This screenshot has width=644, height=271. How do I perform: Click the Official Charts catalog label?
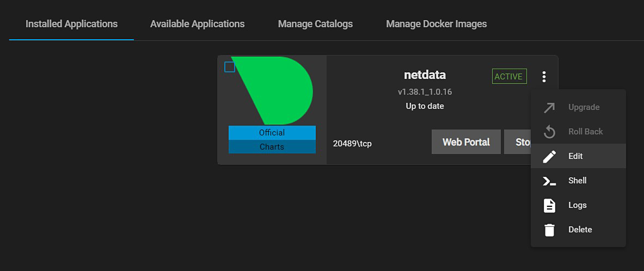[x=272, y=140]
